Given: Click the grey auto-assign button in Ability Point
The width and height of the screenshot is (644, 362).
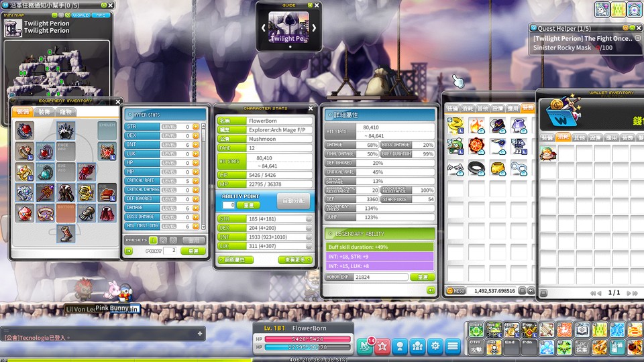Looking at the screenshot, I should click(x=293, y=201).
